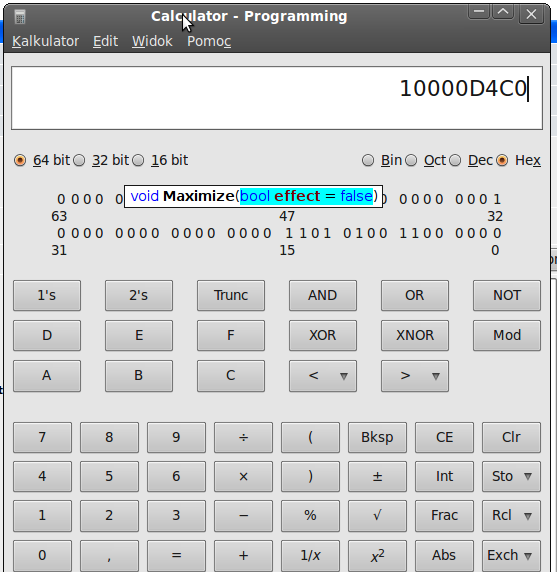The height and width of the screenshot is (572, 557).
Task: Click the equals = button
Action: click(x=176, y=556)
